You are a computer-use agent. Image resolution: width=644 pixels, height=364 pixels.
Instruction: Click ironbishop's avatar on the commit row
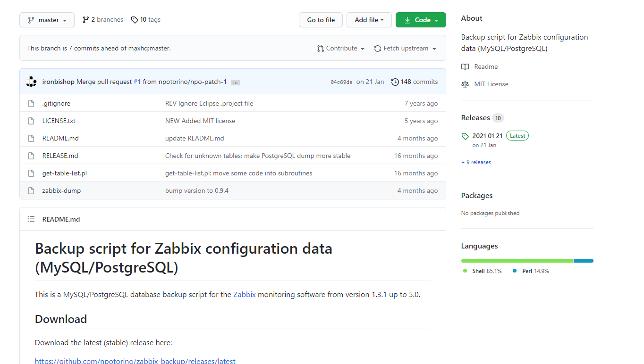[31, 81]
